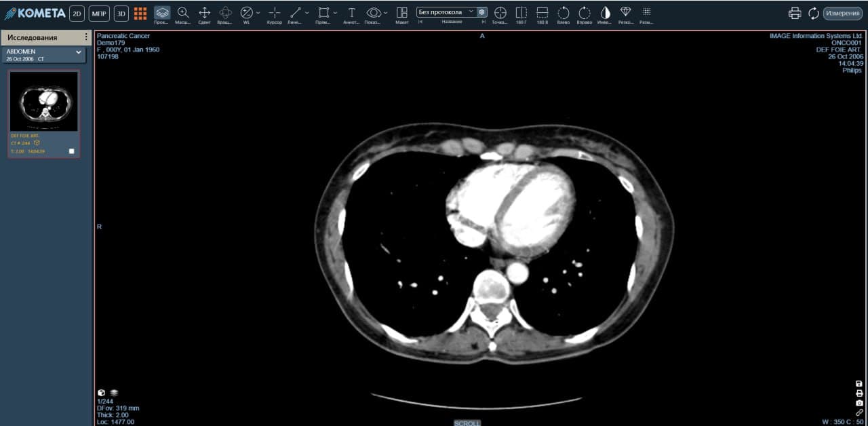Flip image horizontally with 180 Г
The height and width of the screenshot is (426, 868).
(x=521, y=12)
